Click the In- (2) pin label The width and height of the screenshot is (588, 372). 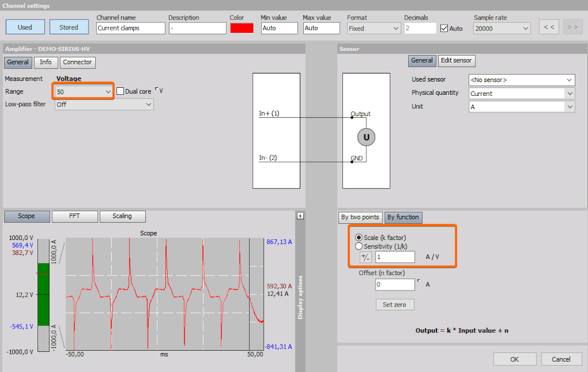pyautogui.click(x=268, y=158)
